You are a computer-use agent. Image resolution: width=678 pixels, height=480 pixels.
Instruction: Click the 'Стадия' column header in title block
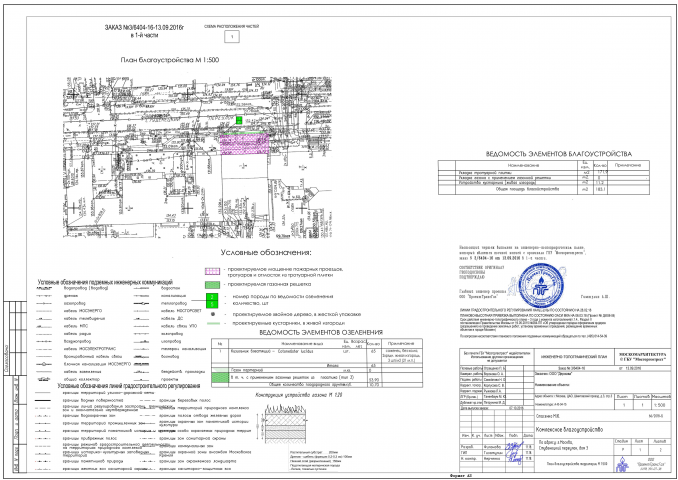click(x=623, y=441)
